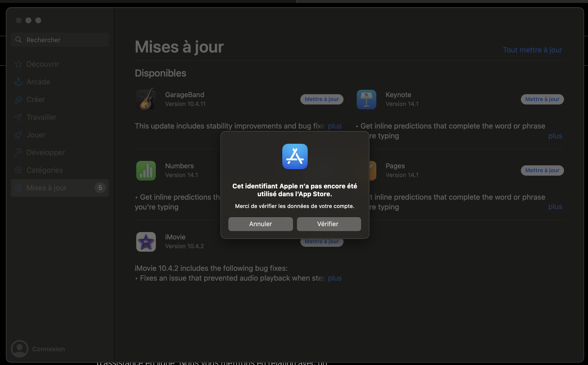588x365 pixels.
Task: Update Keynote with Mettre à jour
Action: tap(542, 99)
